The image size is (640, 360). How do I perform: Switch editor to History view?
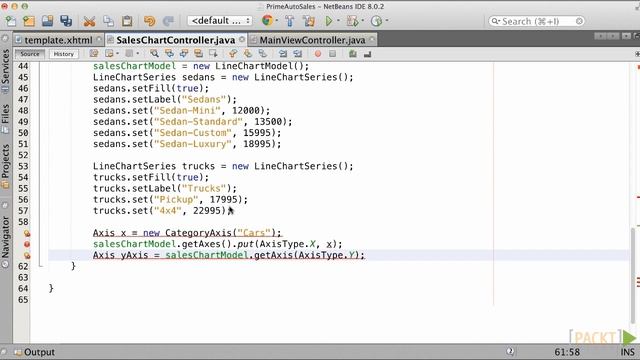point(64,53)
